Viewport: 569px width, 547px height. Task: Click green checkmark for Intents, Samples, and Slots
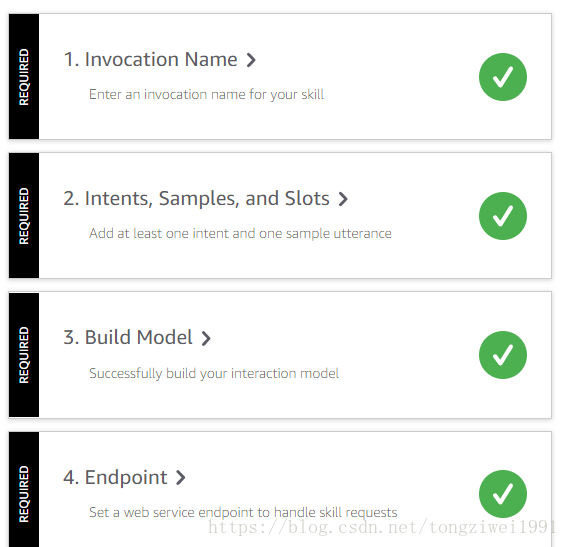pyautogui.click(x=503, y=216)
